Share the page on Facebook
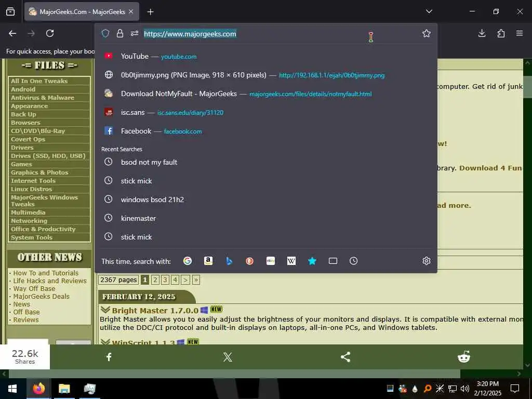 click(109, 357)
